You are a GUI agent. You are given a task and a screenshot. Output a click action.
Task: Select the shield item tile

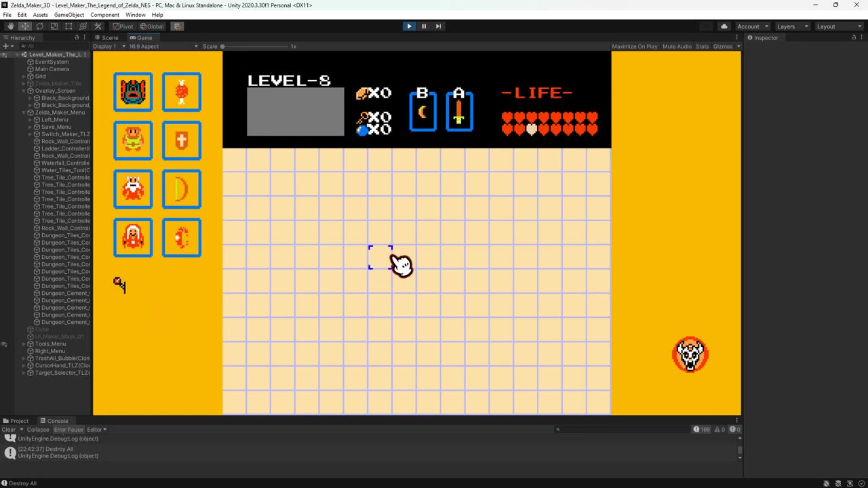pos(182,140)
